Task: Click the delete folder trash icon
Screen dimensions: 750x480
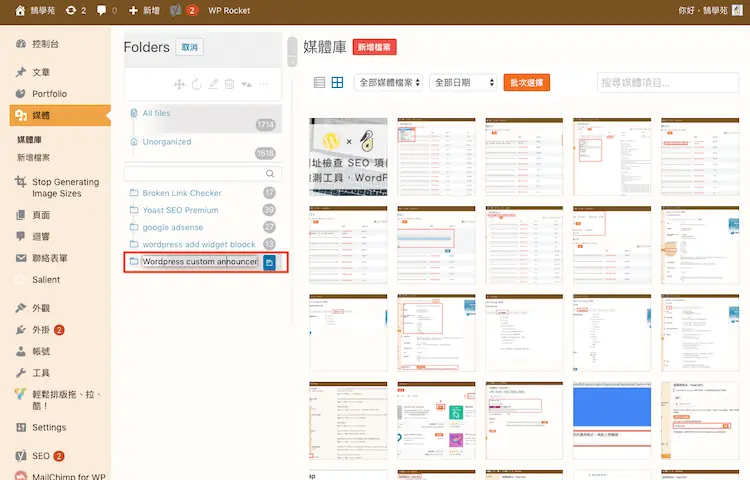Action: 230,84
